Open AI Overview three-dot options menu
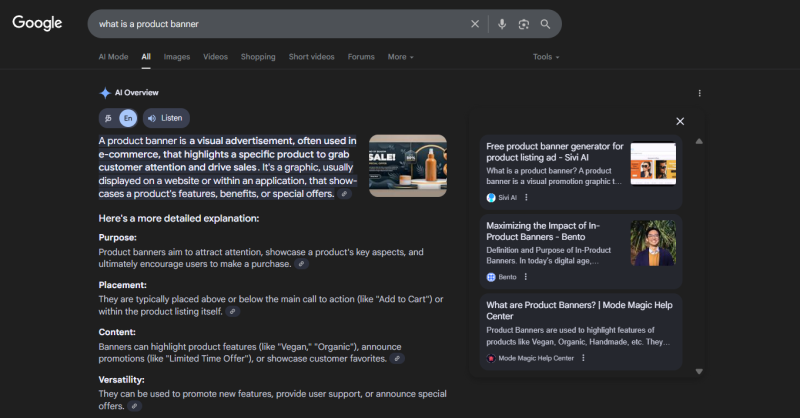Screen dimensions: 800x418 point(699,93)
